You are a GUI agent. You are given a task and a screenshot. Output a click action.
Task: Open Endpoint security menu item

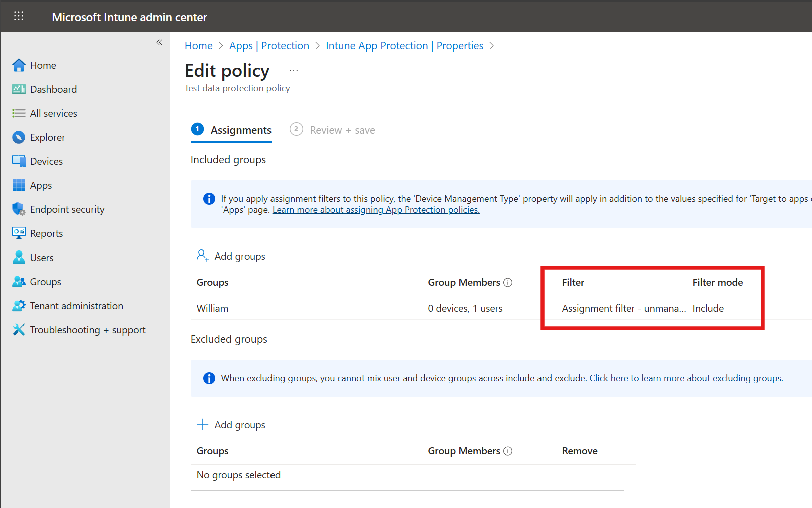(x=67, y=209)
